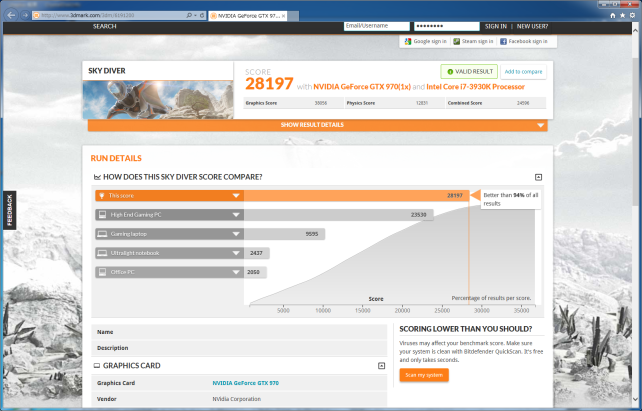642x411 pixels.
Task: Focus the Email/Username field
Action: tap(376, 26)
